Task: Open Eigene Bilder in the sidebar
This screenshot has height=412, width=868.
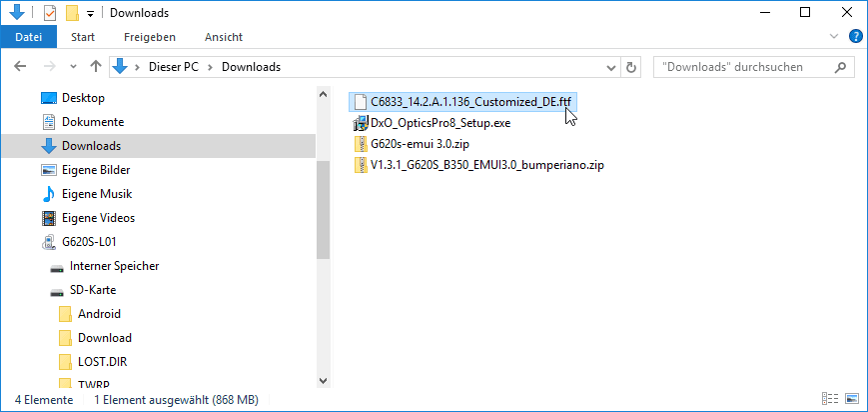Action: pyautogui.click(x=96, y=170)
